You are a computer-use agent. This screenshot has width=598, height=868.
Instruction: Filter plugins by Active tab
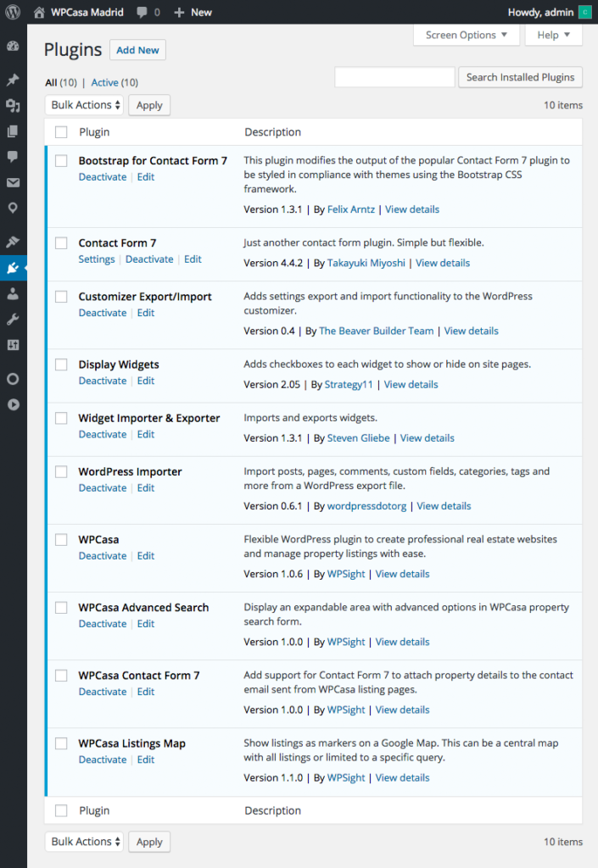(x=104, y=82)
